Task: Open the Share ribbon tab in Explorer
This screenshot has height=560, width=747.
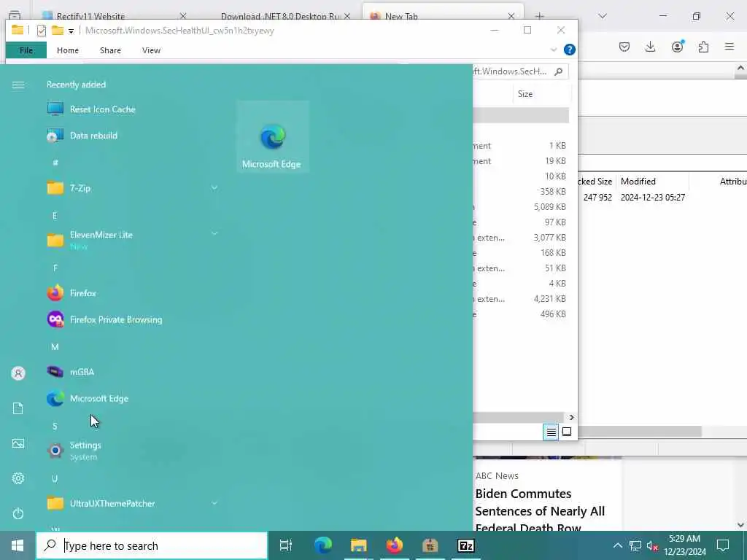Action: coord(110,50)
